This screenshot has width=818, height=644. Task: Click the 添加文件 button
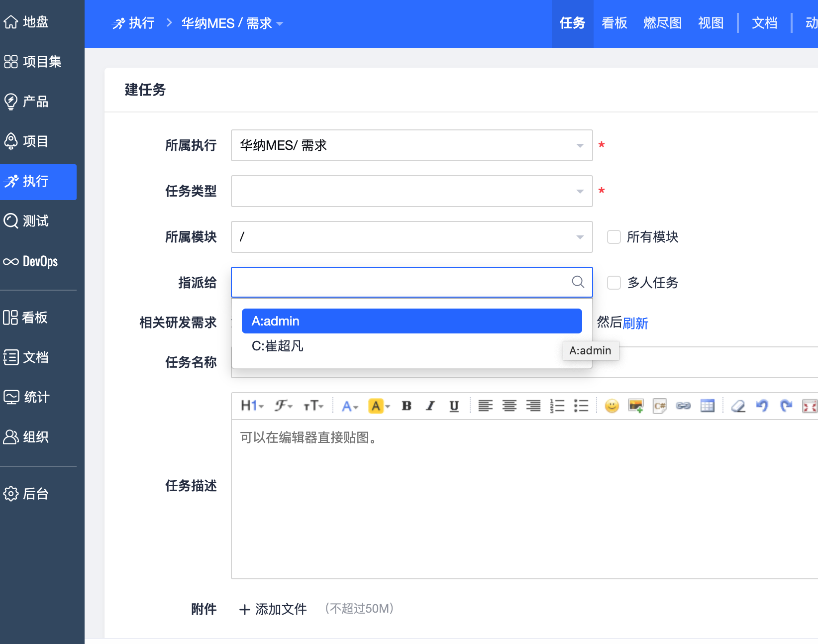click(x=273, y=609)
